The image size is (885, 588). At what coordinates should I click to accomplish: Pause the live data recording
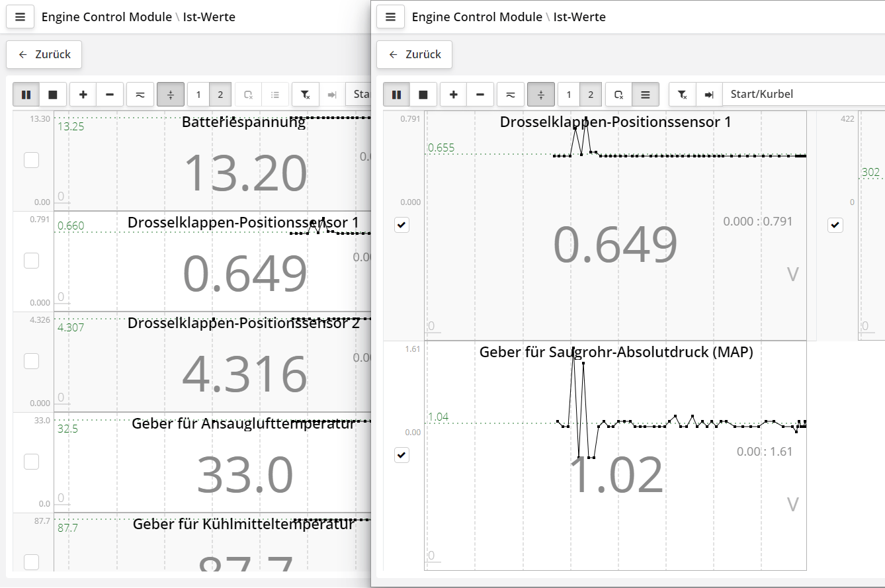coord(396,94)
